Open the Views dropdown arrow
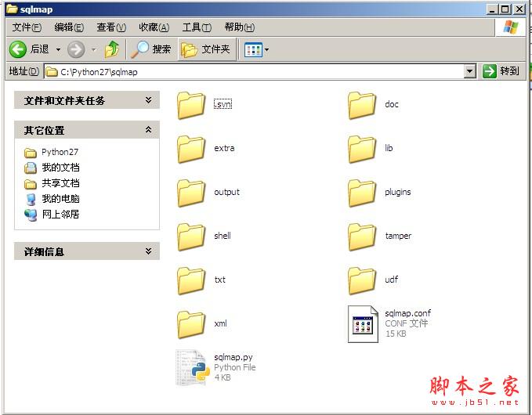The image size is (532, 415). click(266, 50)
